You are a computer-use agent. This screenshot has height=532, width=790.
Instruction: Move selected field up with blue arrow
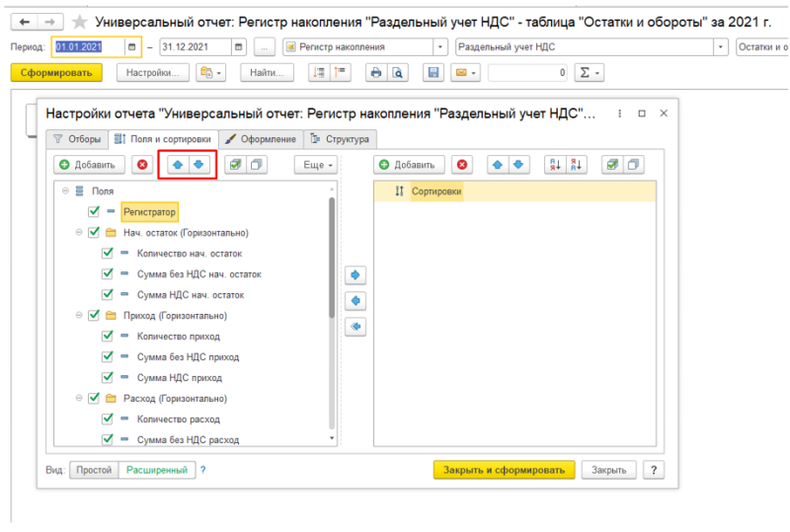(x=178, y=165)
